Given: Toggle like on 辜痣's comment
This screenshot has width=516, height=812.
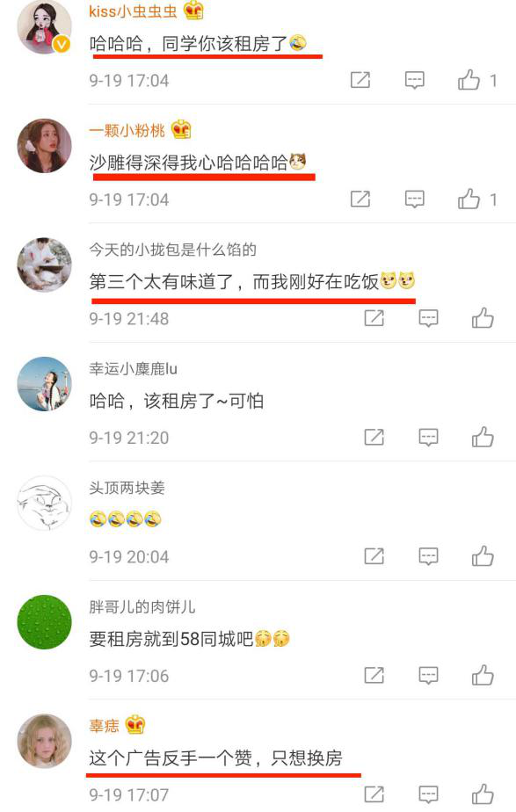Looking at the screenshot, I should (x=483, y=794).
